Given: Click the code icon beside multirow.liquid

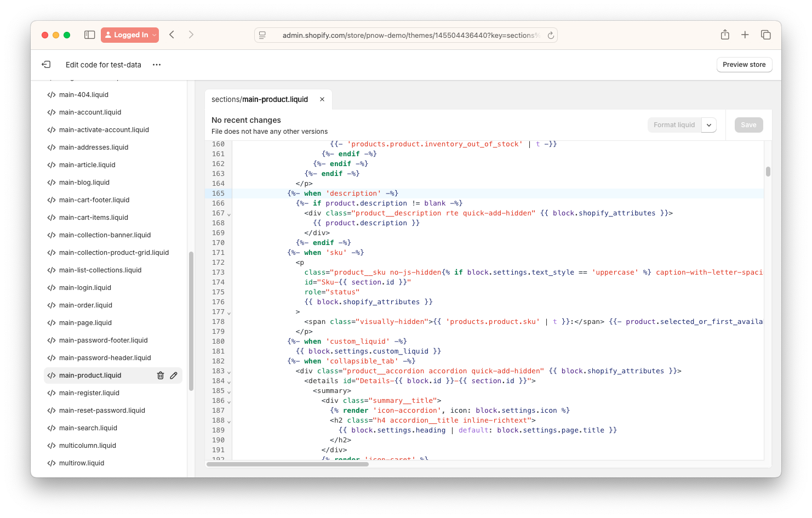Looking at the screenshot, I should [x=52, y=463].
